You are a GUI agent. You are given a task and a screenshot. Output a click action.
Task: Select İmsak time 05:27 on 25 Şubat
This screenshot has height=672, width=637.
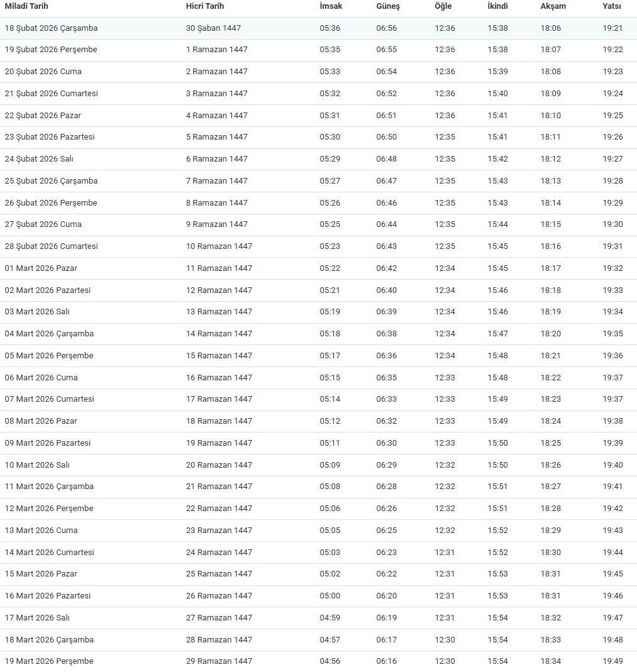(330, 181)
